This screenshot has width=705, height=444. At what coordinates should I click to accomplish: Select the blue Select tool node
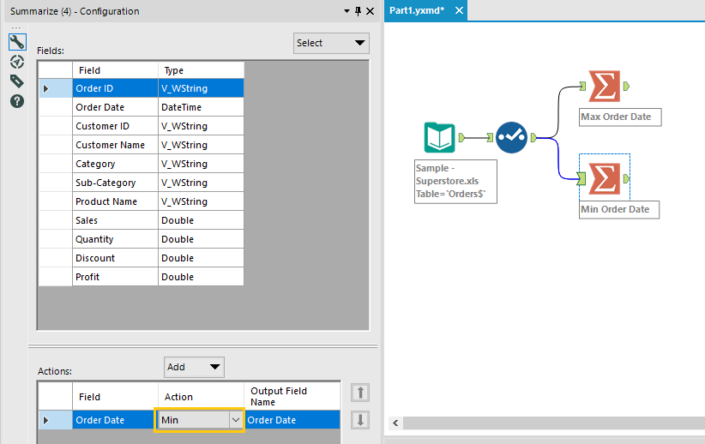[x=511, y=138]
